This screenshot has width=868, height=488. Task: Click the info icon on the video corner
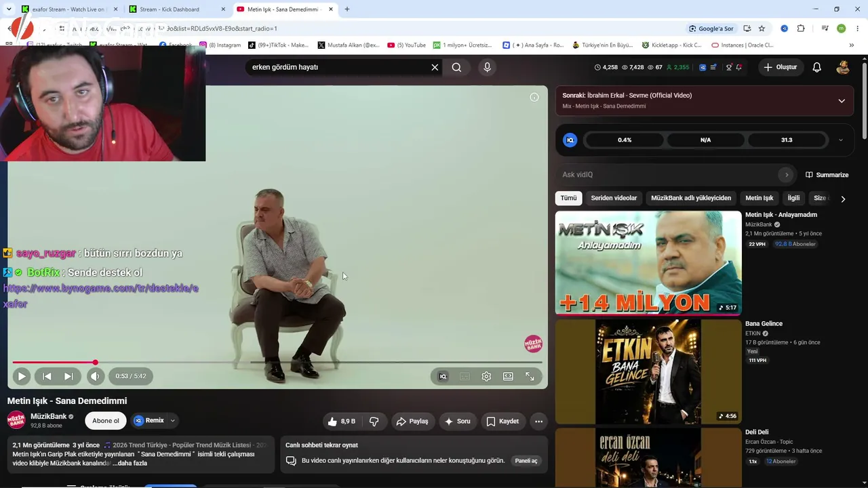[x=534, y=98]
